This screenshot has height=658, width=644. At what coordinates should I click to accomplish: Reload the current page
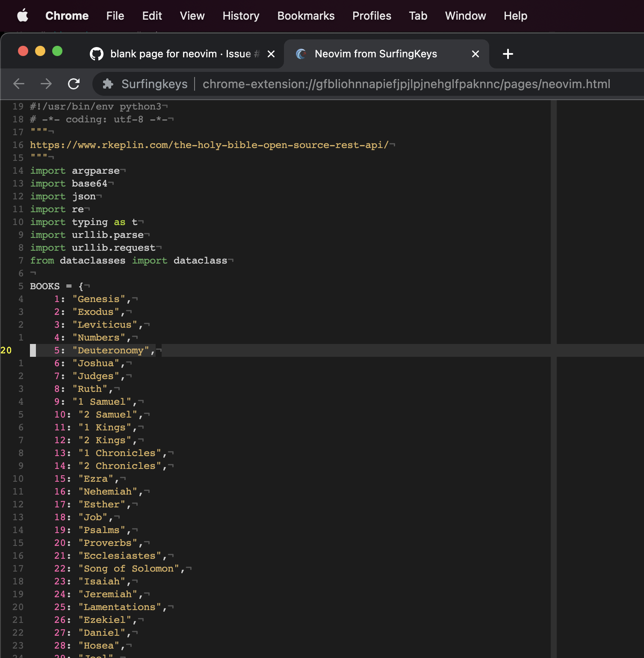[74, 84]
